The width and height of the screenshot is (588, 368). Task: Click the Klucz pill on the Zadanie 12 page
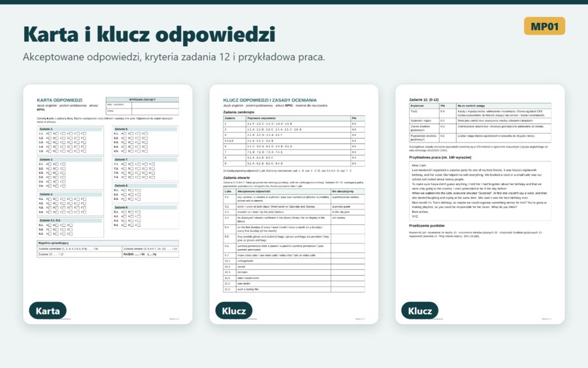419,310
